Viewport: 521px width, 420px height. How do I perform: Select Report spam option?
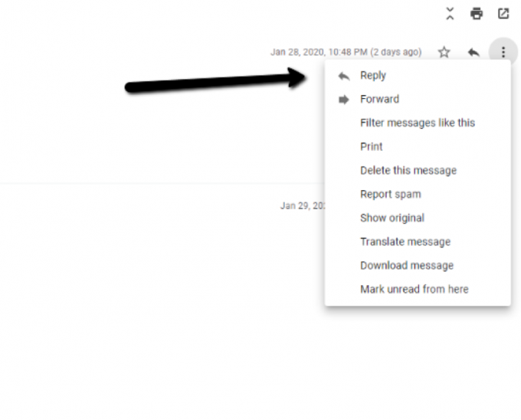[418, 194]
